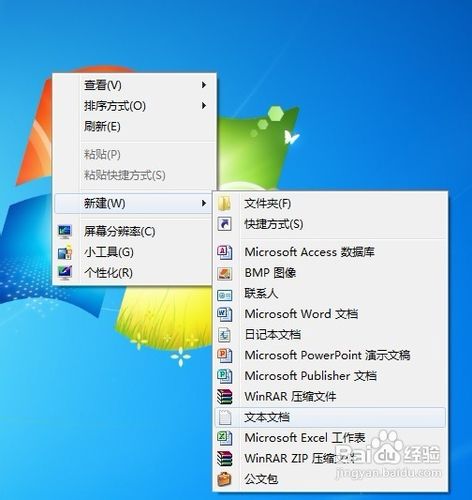
Task: Click the WinRAR 压缩文件 books icon
Action: tap(225, 397)
